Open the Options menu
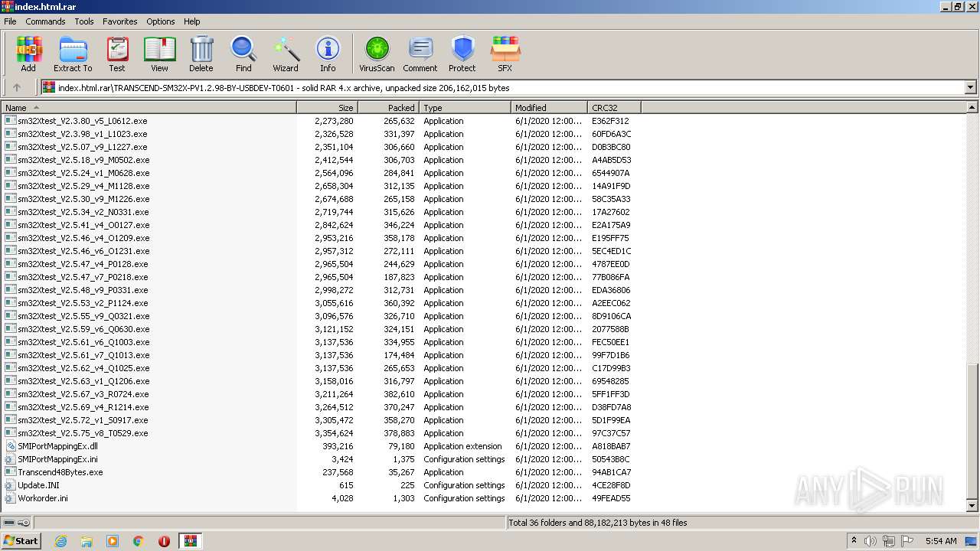Screen dimensions: 980x551 click(x=161, y=21)
